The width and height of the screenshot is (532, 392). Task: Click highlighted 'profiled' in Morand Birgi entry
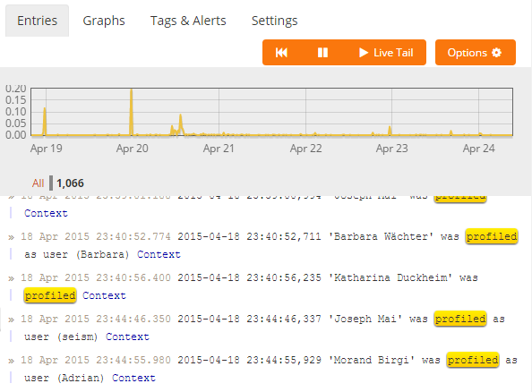click(473, 360)
